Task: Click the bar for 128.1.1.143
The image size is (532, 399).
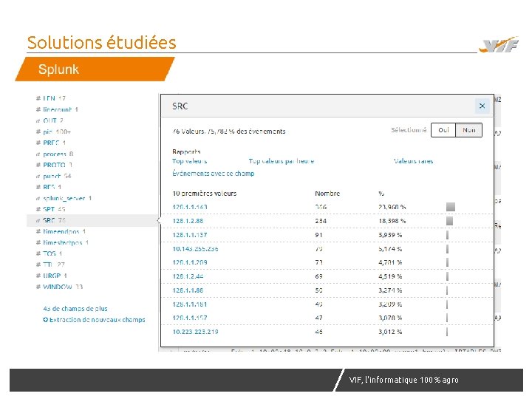Action: tap(451, 207)
